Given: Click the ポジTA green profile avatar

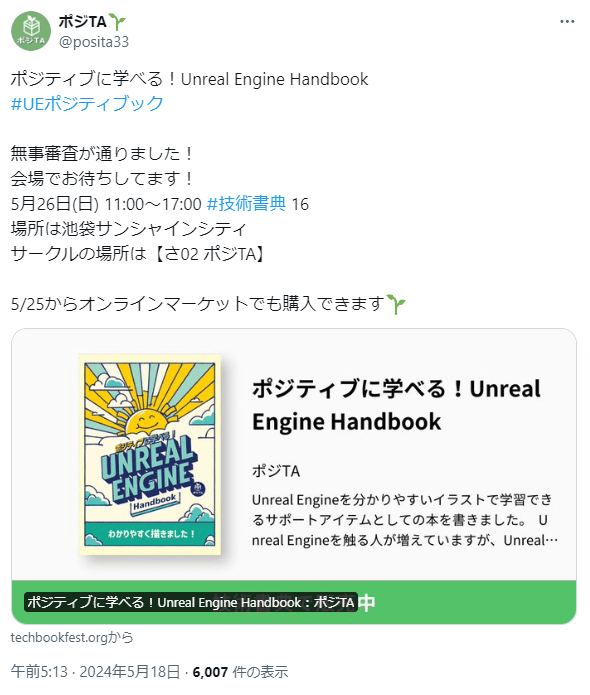Looking at the screenshot, I should pyautogui.click(x=31, y=31).
